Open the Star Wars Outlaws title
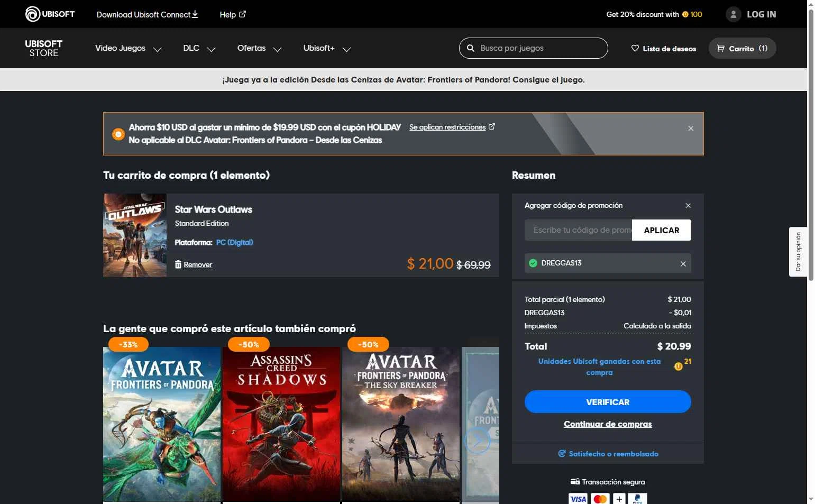This screenshot has width=815, height=504. click(213, 209)
